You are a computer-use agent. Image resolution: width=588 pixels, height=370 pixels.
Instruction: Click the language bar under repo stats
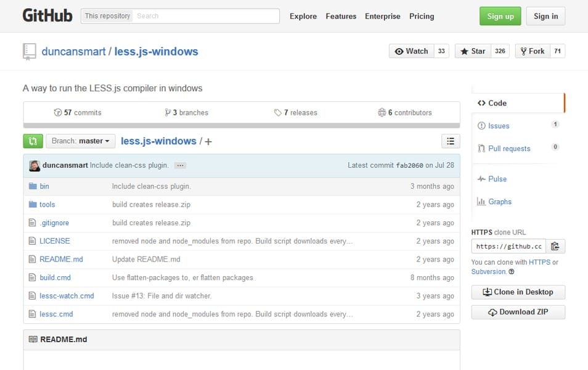[242, 125]
